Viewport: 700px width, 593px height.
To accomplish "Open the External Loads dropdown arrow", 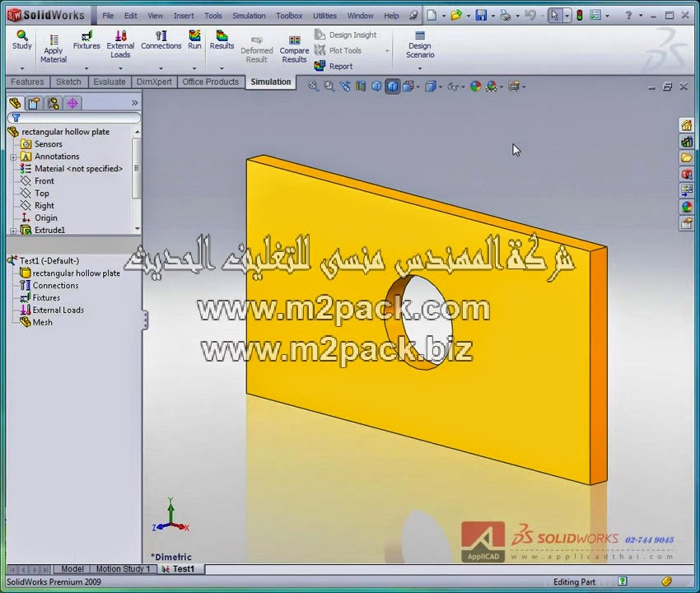I will point(120,68).
